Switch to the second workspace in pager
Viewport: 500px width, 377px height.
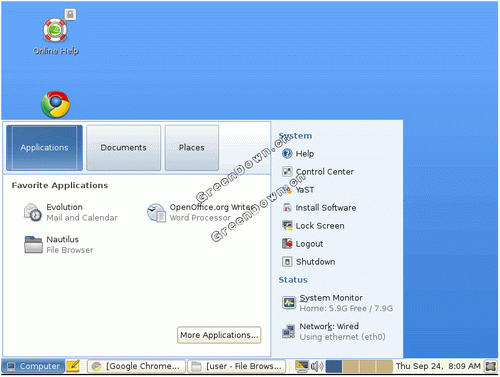click(x=351, y=366)
